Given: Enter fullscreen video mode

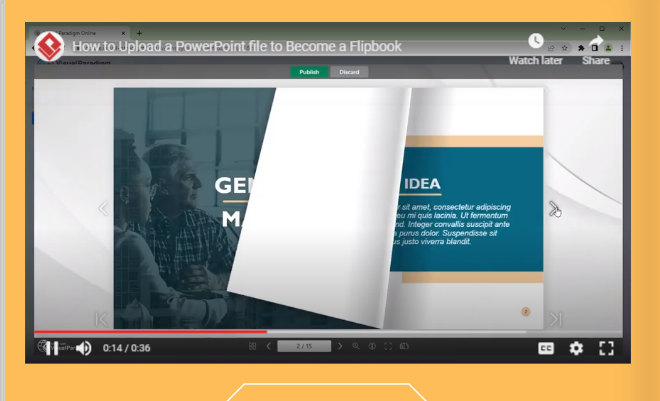Looking at the screenshot, I should pos(606,348).
